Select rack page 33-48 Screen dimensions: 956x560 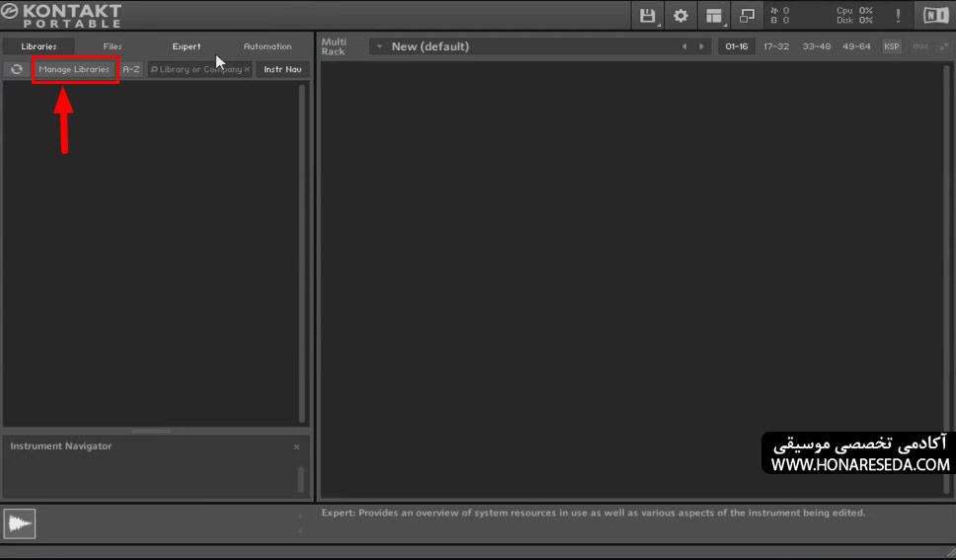click(x=817, y=46)
